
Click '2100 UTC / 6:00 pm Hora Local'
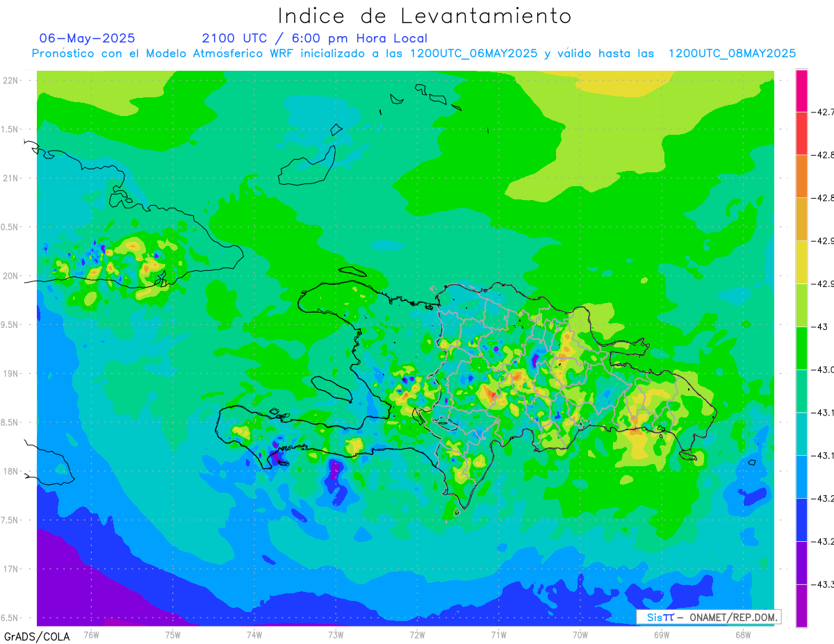tap(315, 38)
